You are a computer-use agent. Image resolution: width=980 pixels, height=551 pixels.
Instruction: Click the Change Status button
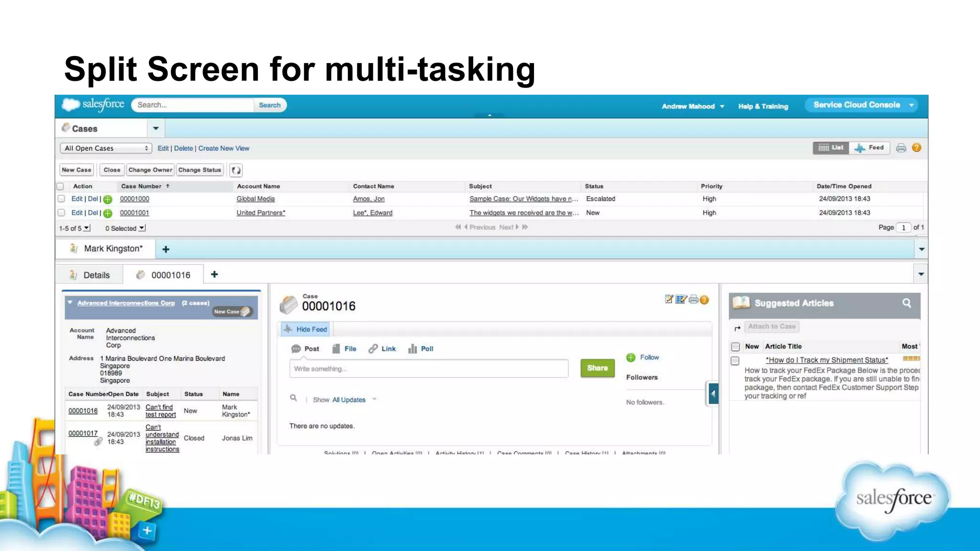(x=200, y=170)
